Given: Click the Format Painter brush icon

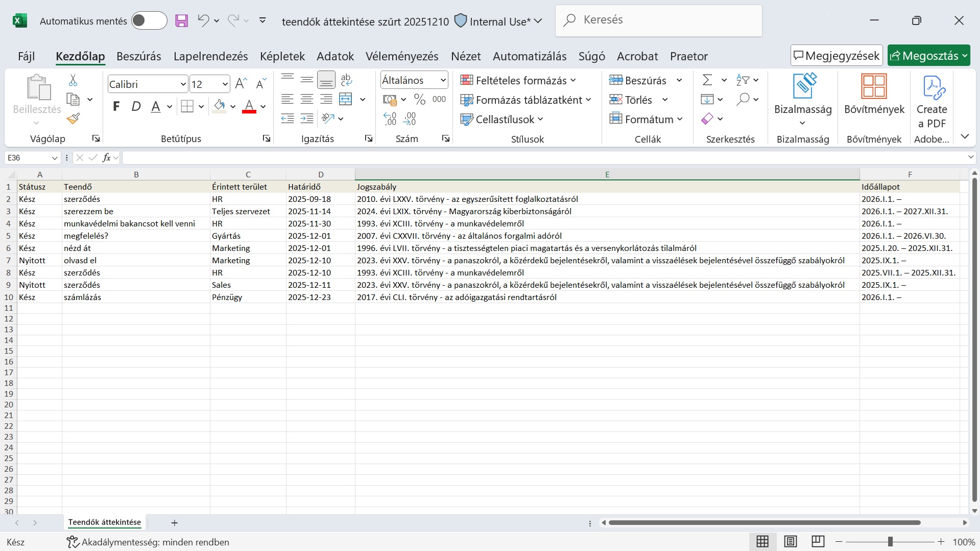Looking at the screenshot, I should click(73, 119).
